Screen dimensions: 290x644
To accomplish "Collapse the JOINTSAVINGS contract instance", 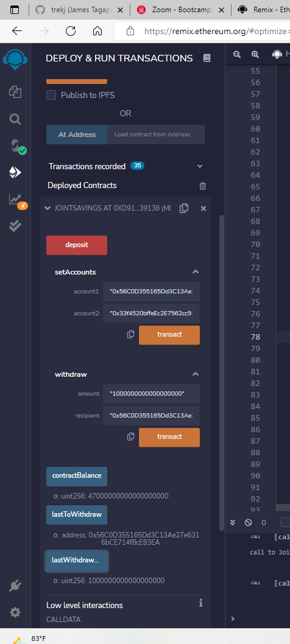I will tap(47, 208).
